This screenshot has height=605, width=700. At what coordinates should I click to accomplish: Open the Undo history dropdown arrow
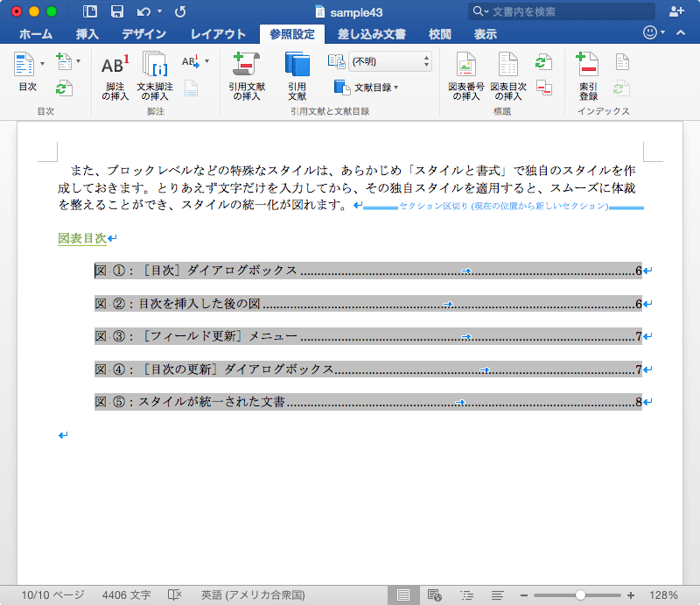pyautogui.click(x=159, y=11)
